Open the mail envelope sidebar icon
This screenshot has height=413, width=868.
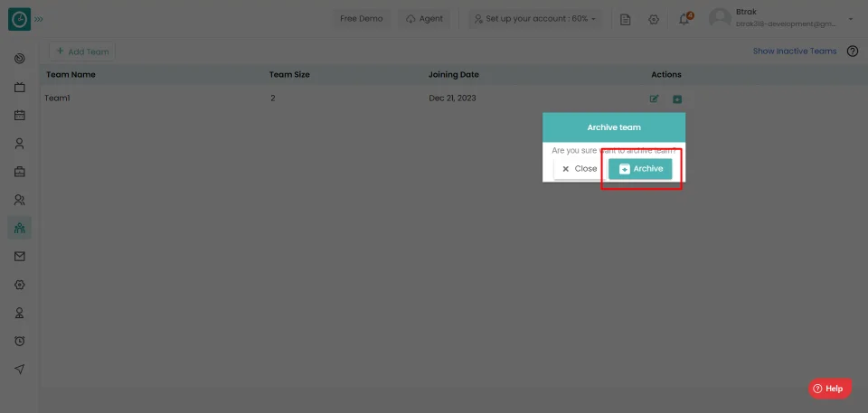[19, 257]
